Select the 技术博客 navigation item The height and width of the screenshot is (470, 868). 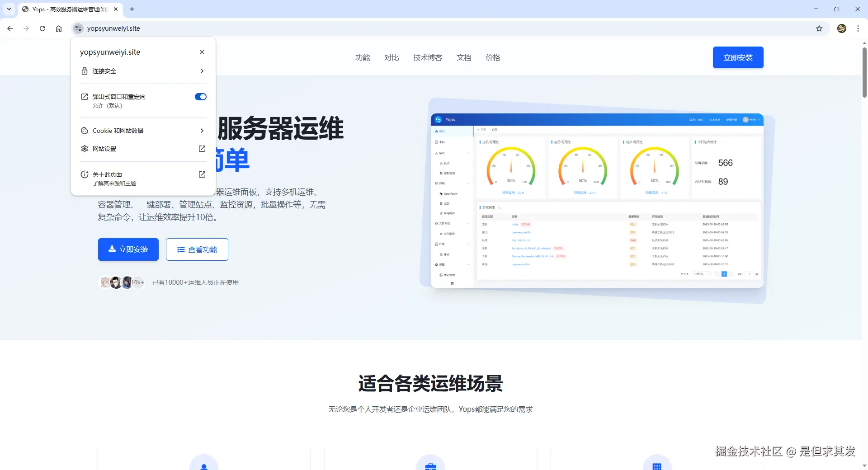click(428, 57)
